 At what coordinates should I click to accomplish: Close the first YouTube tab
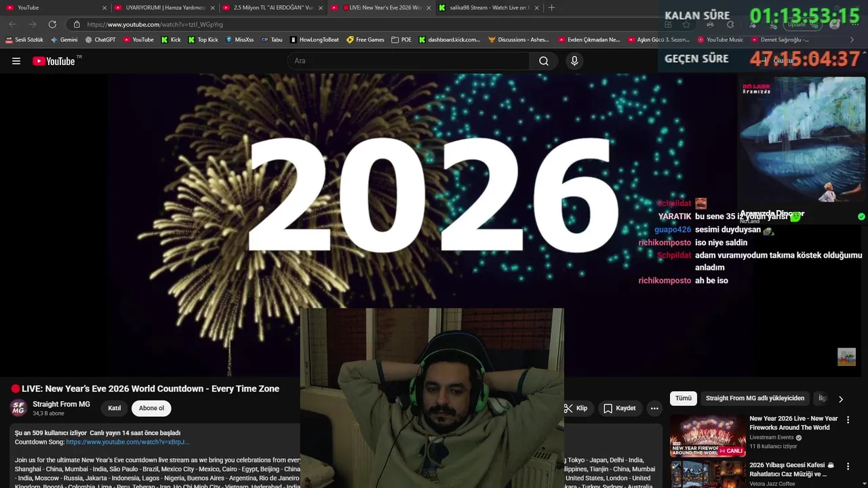click(x=104, y=7)
